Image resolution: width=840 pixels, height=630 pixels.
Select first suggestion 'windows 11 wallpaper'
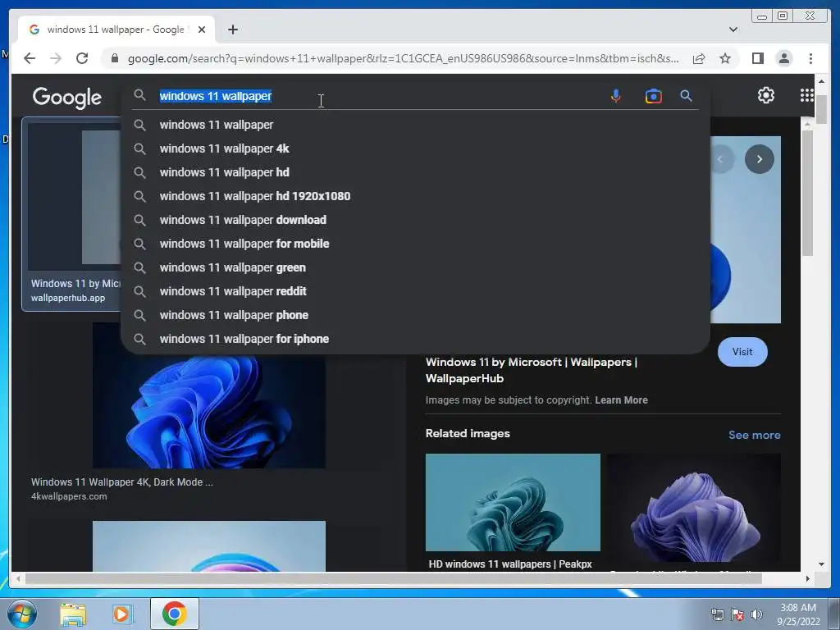[415, 125]
